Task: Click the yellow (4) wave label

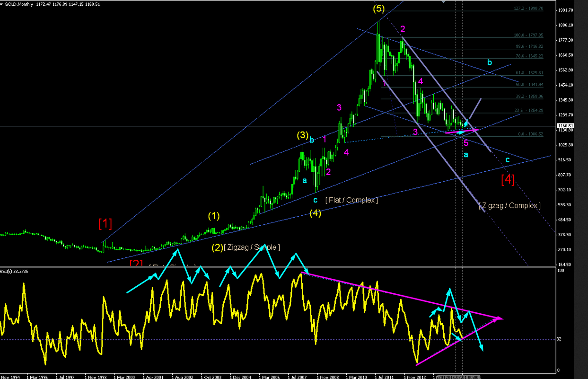Action: click(x=316, y=213)
